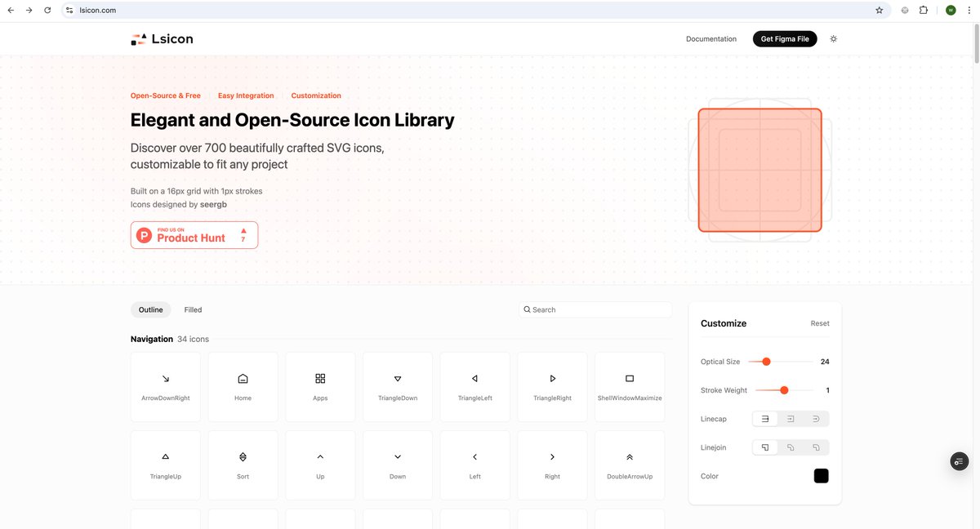Click the orange Customization tagline
The width and height of the screenshot is (980, 529).
click(316, 96)
